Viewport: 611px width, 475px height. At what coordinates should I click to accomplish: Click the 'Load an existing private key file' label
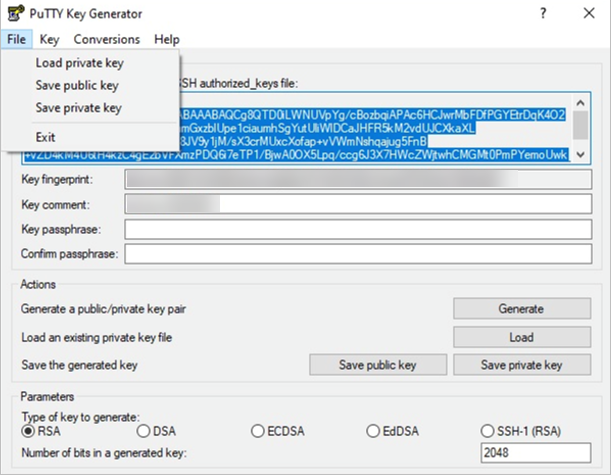click(x=96, y=337)
